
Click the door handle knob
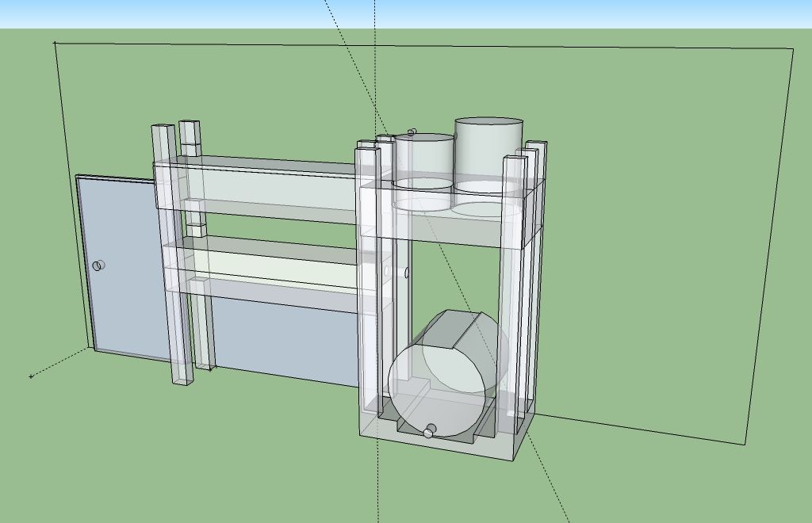[98, 264]
